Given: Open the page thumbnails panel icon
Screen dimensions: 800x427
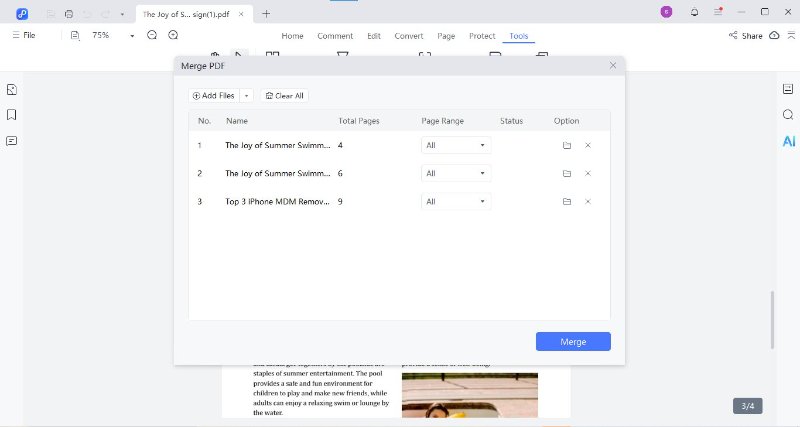Looking at the screenshot, I should pyautogui.click(x=12, y=90).
